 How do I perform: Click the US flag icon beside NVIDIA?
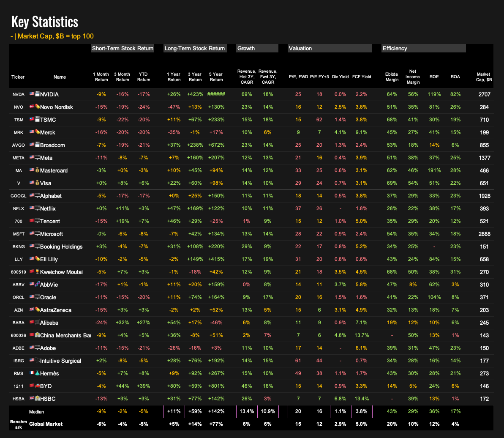(32, 94)
